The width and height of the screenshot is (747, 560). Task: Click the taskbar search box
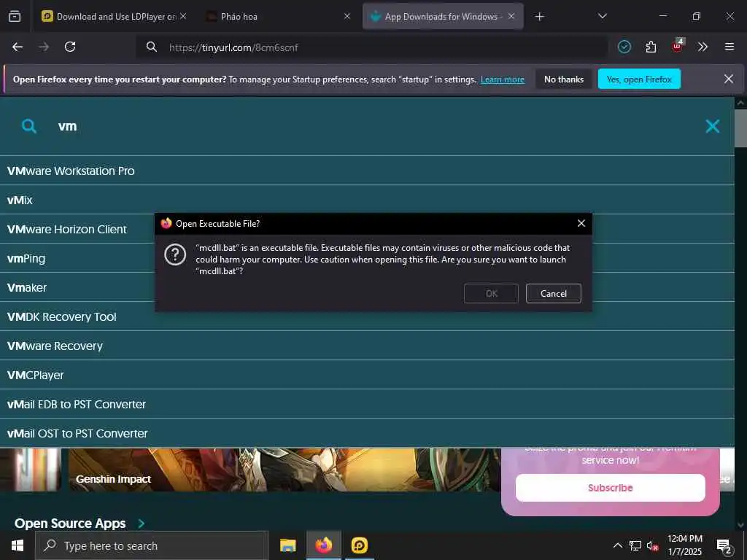pyautogui.click(x=152, y=545)
